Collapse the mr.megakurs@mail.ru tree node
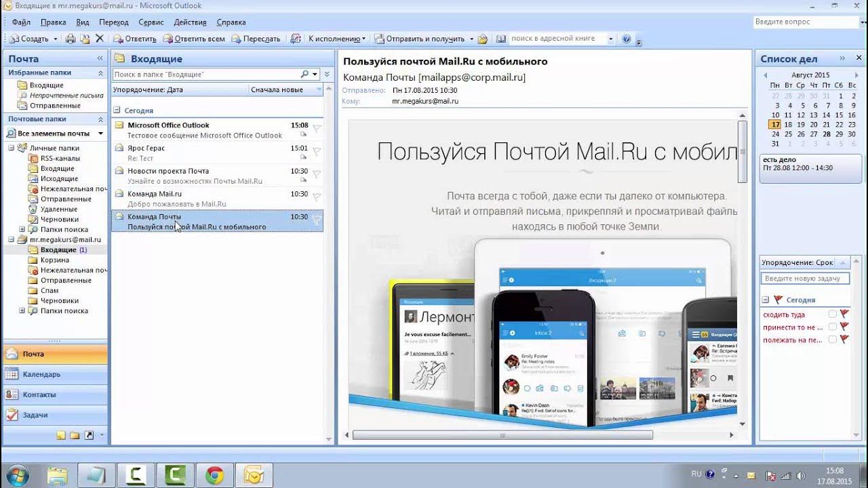The height and width of the screenshot is (488, 868). [x=12, y=239]
